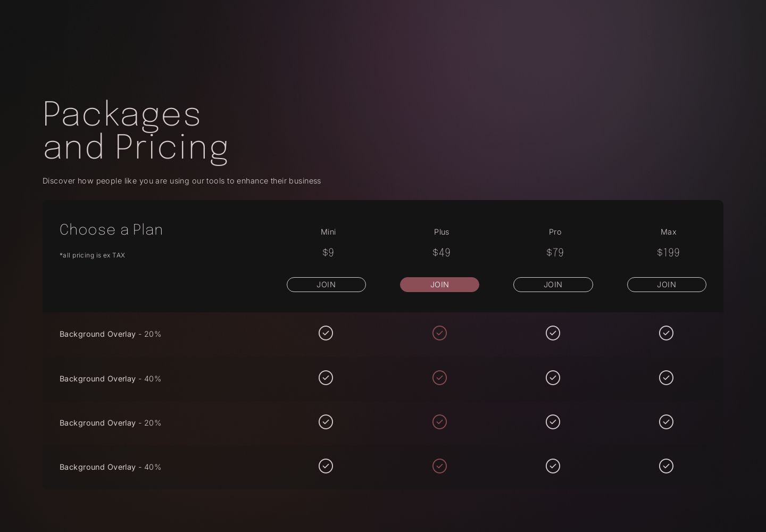
Task: Click the $79 price of Pro plan
Action: (x=555, y=253)
